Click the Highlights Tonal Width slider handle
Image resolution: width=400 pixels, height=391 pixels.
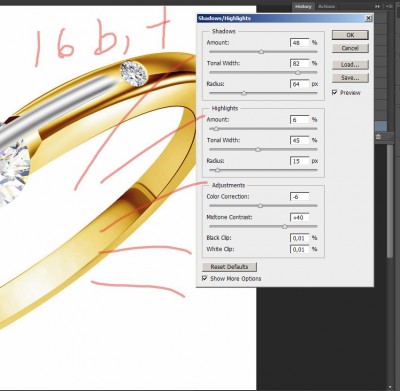click(x=258, y=149)
